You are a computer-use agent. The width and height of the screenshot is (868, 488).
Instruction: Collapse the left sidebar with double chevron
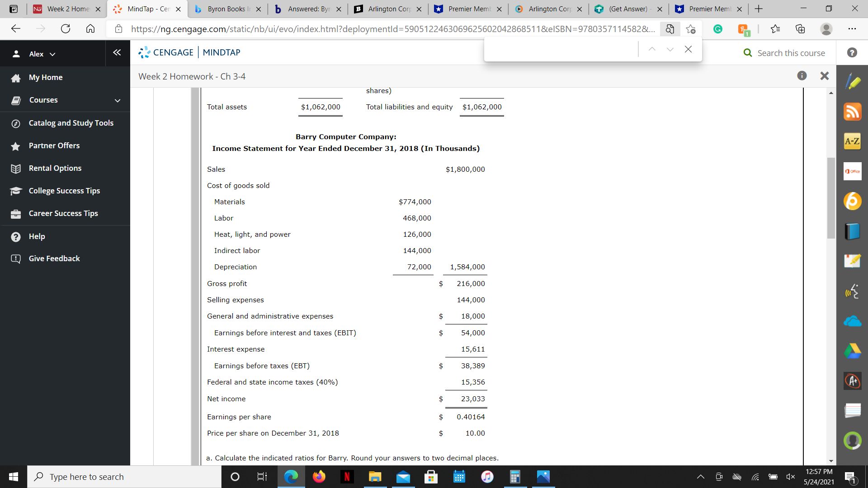(x=117, y=53)
